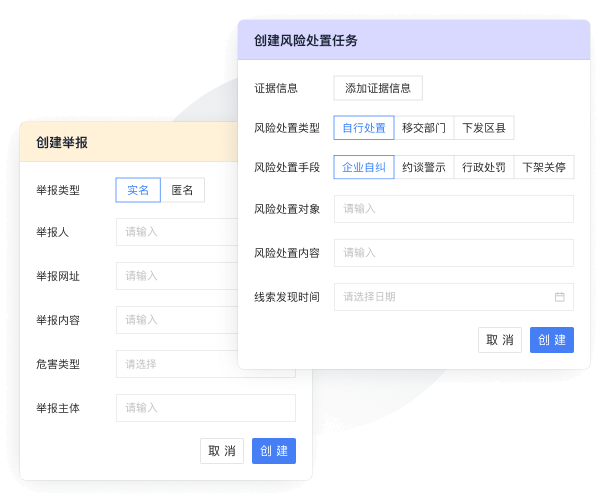
Task: Choose 行政处罚 as handling method
Action: (484, 167)
